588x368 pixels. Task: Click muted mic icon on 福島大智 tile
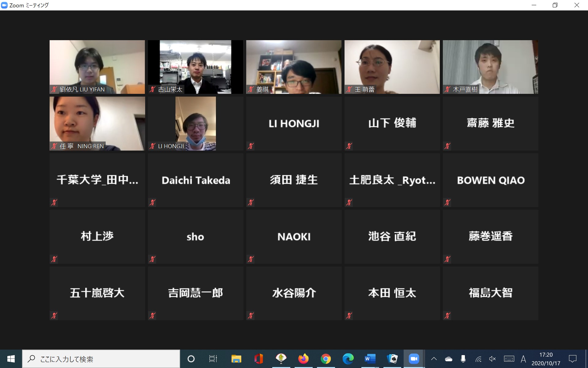click(447, 316)
